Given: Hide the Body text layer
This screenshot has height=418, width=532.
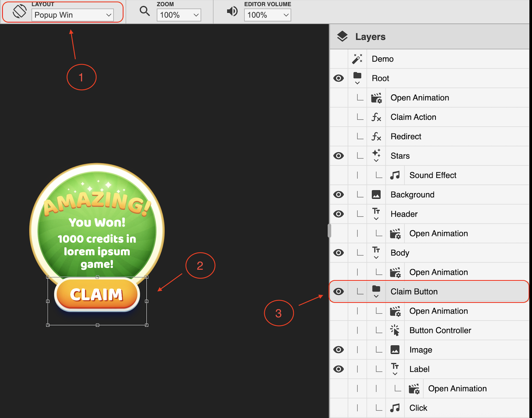Looking at the screenshot, I should tap(338, 253).
